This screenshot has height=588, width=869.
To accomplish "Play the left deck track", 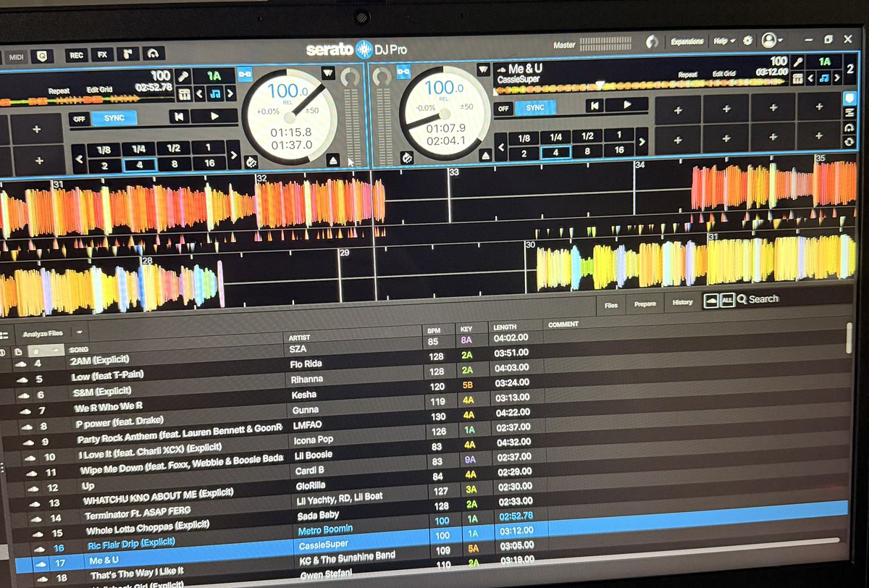I will [x=214, y=116].
